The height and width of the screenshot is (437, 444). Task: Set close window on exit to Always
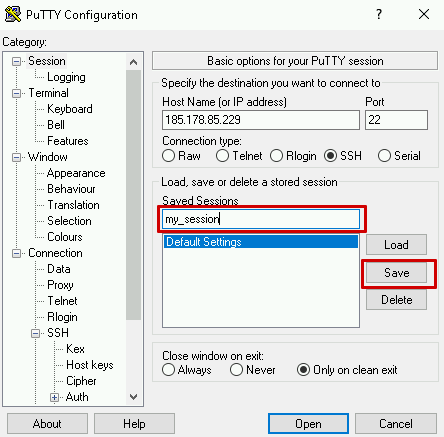[x=168, y=370]
